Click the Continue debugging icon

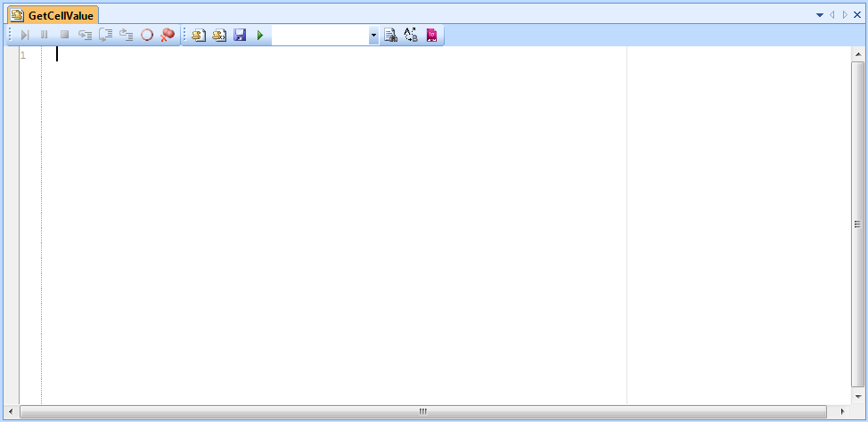(x=25, y=36)
